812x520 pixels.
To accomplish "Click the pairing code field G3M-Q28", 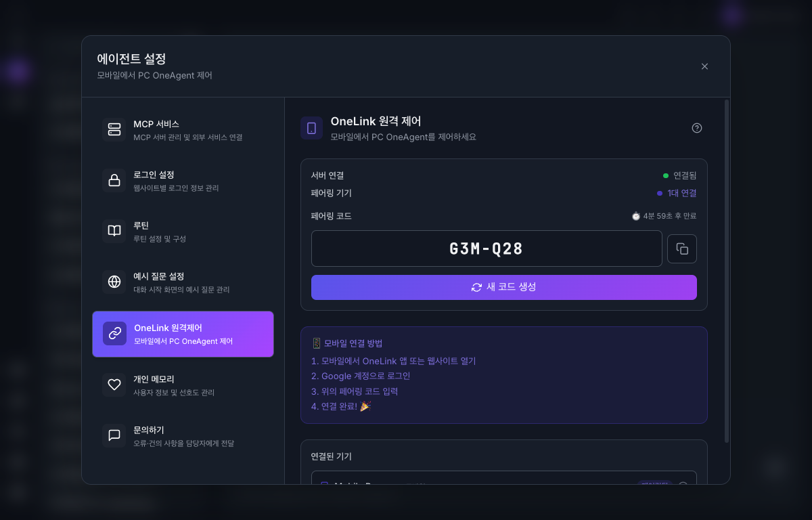I will (x=487, y=248).
